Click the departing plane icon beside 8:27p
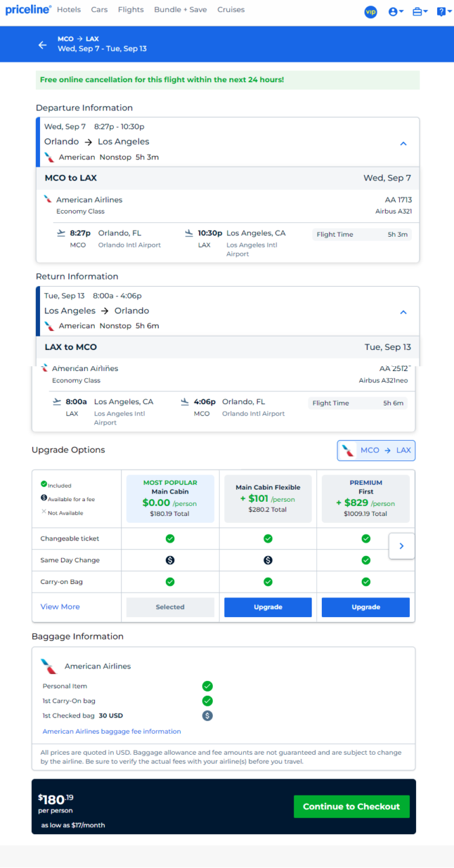This screenshot has height=868, width=454. pos(61,233)
